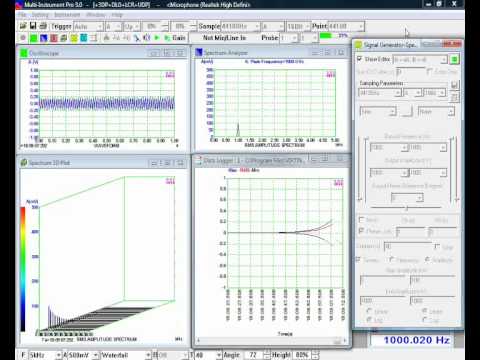This screenshot has width=480, height=360.
Task: Open the Trigger mode dropdown showing Auto
Action: (x=88, y=26)
